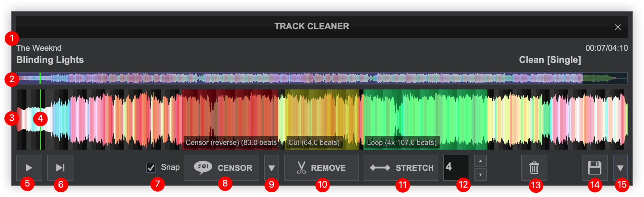Click the Remove scissors button
The width and height of the screenshot is (644, 197).
321,167
